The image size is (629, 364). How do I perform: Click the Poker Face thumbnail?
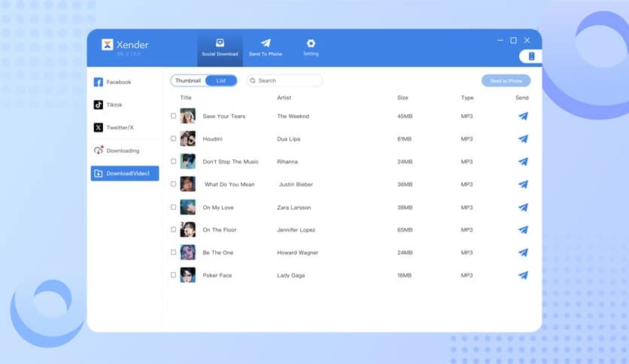click(188, 275)
